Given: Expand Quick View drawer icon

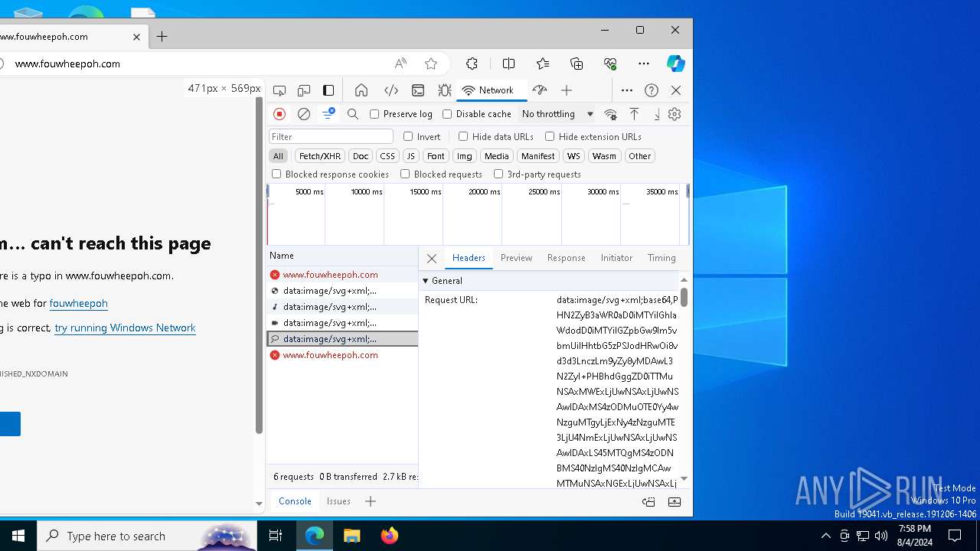Looking at the screenshot, I should (x=675, y=502).
